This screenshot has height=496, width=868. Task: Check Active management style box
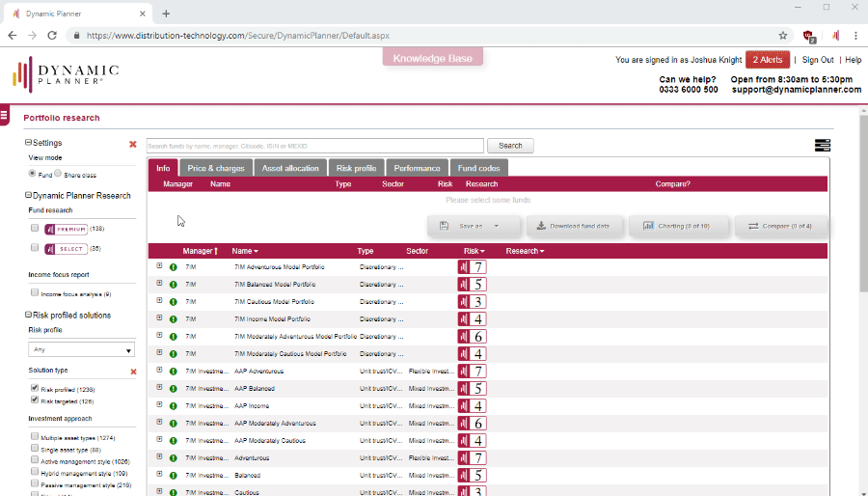point(35,459)
